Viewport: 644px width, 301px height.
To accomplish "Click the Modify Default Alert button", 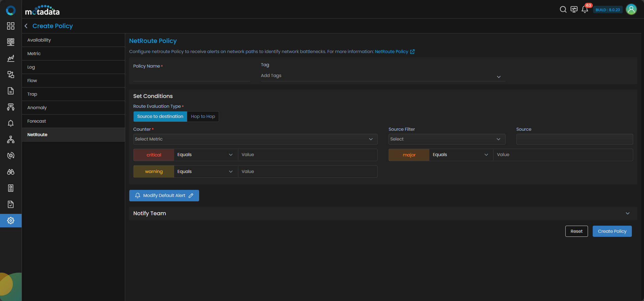I will [x=164, y=196].
